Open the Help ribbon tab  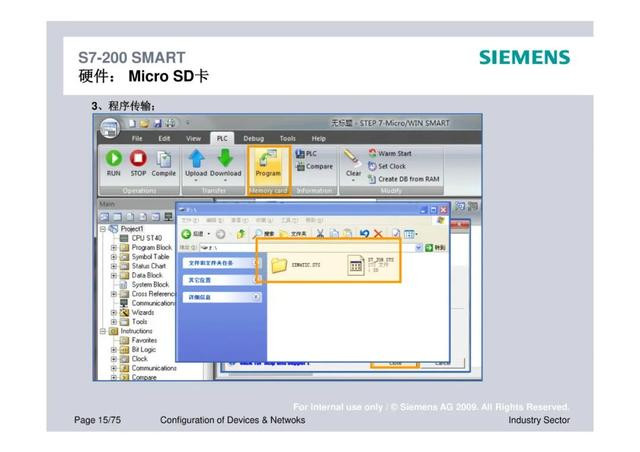tap(318, 138)
